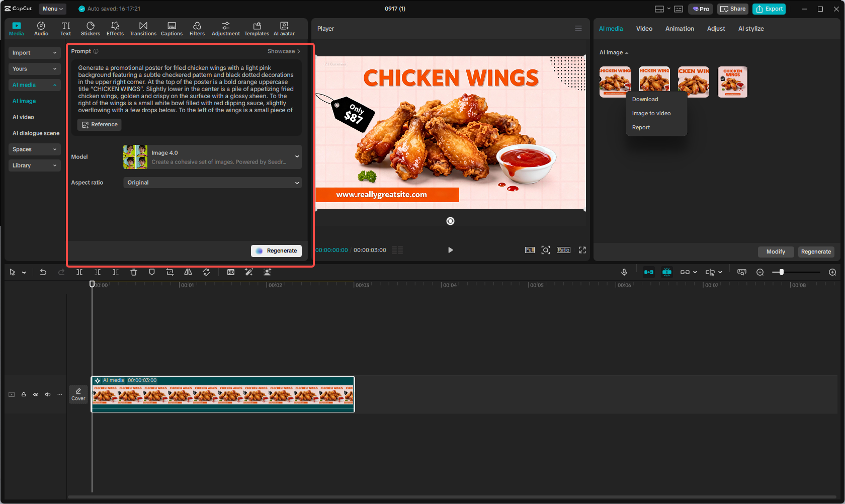Open the AI avatar tool

tap(284, 29)
